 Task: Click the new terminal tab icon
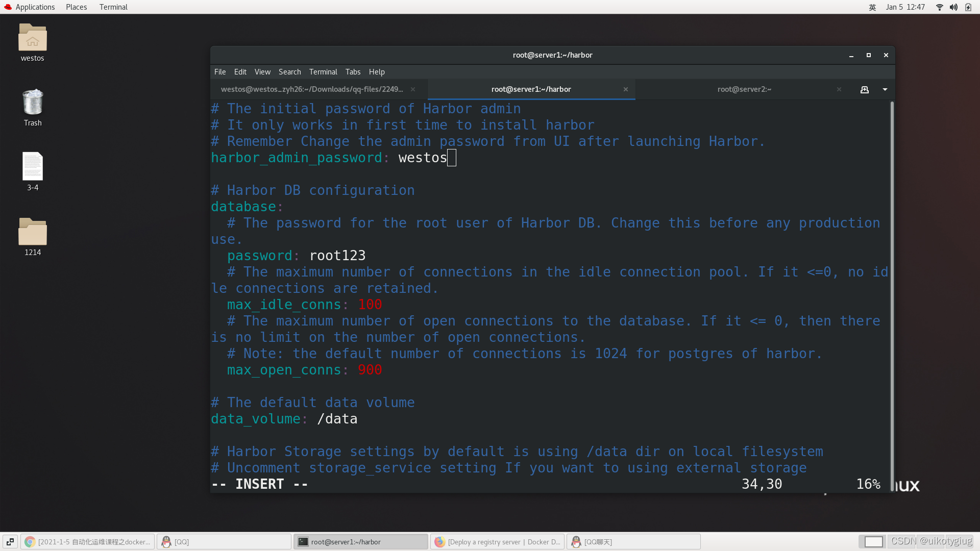(x=864, y=89)
